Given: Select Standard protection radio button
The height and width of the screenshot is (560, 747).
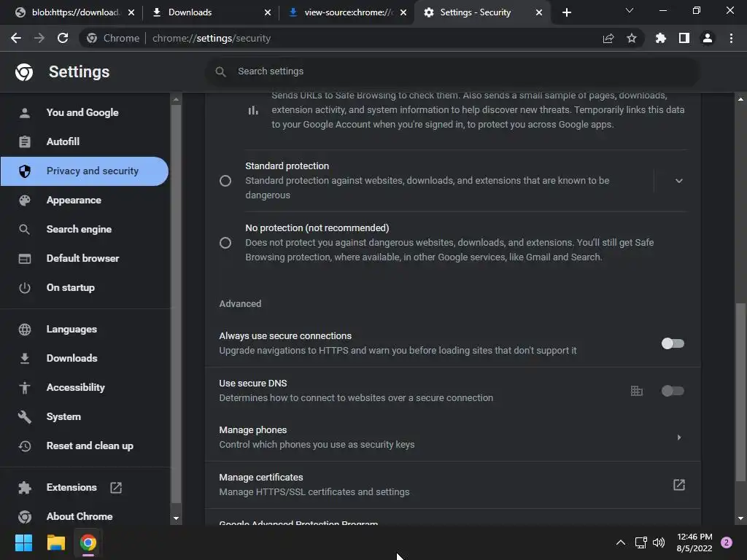Looking at the screenshot, I should (225, 181).
